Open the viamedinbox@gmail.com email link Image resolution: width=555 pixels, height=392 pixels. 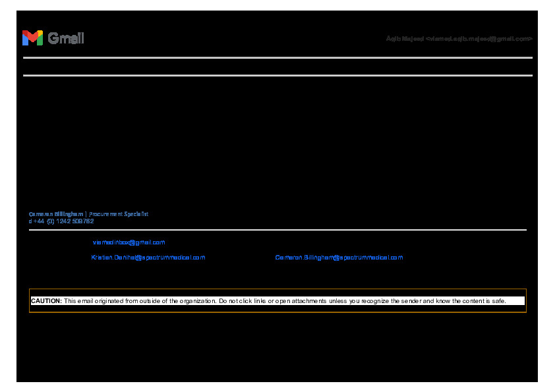(129, 242)
